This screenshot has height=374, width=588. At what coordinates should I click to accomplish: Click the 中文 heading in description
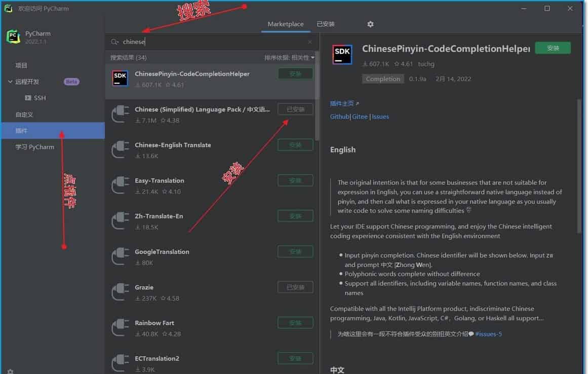337,370
